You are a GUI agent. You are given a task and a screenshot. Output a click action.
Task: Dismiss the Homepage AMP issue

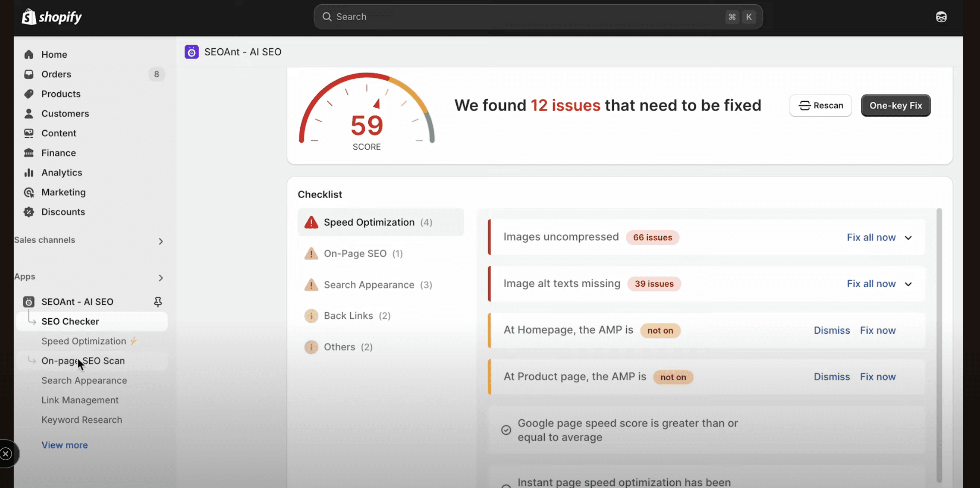click(x=831, y=330)
